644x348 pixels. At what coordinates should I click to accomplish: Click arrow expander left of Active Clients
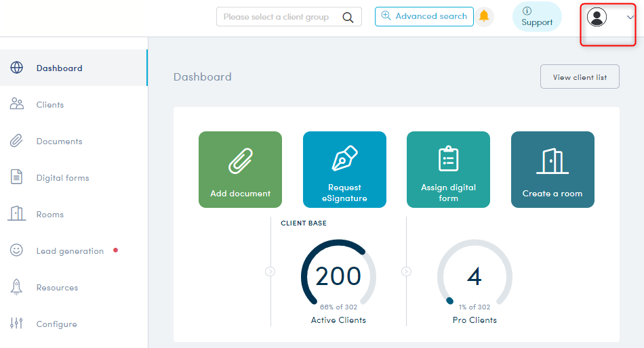pos(270,271)
